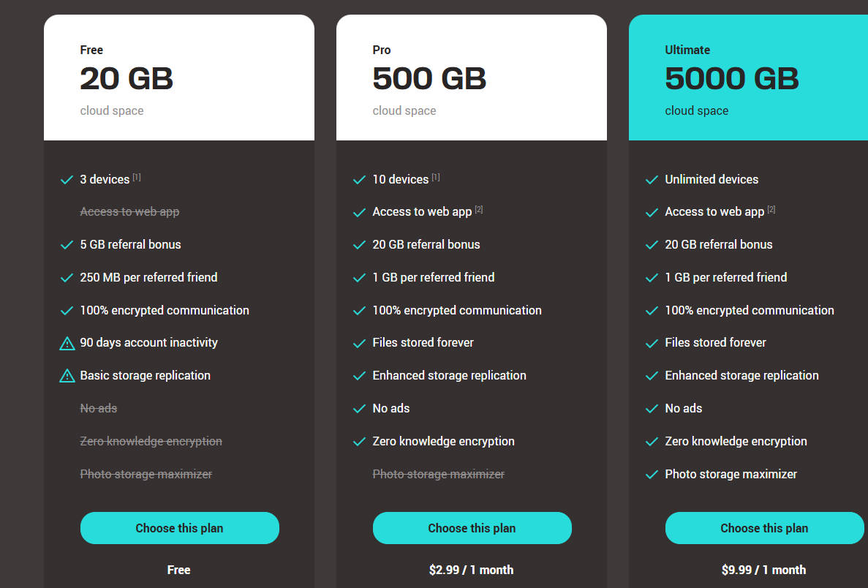Click the checkmark beside Files stored forever in Pro

click(x=359, y=343)
